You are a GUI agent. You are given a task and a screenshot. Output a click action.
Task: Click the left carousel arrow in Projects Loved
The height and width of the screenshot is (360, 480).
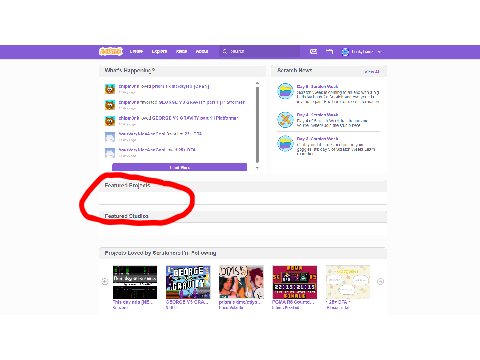[x=105, y=282]
